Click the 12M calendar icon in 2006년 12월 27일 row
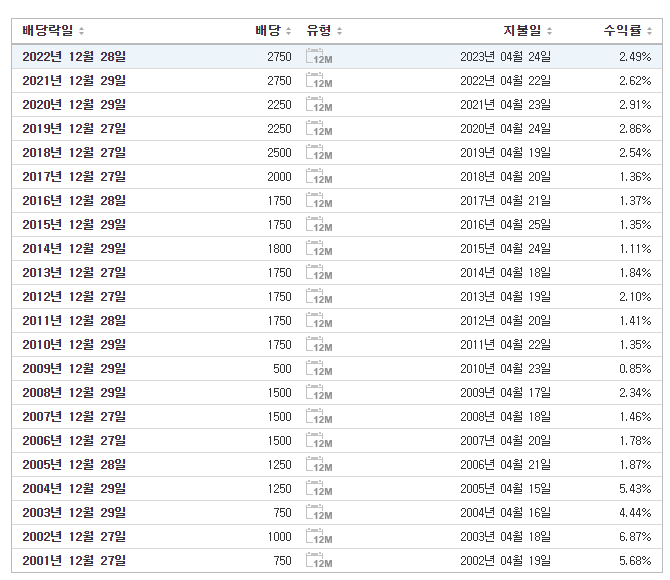Image resolution: width=670 pixels, height=580 pixels. coord(319,441)
